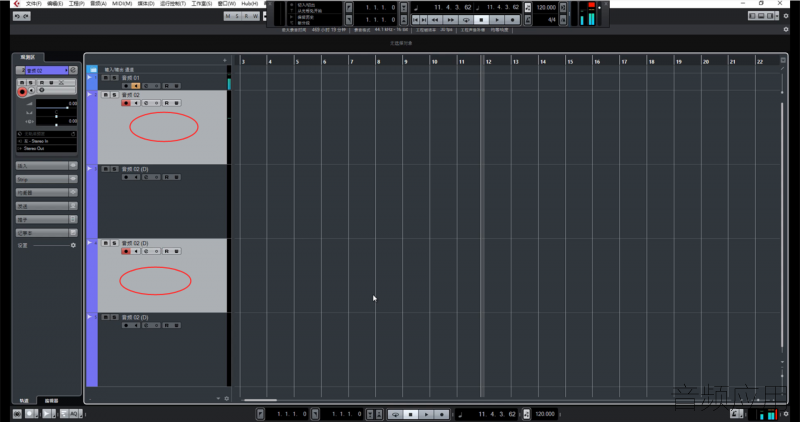Image resolution: width=800 pixels, height=422 pixels.
Task: Click the red record enable button on the 音频 02 track
Action: [126, 103]
